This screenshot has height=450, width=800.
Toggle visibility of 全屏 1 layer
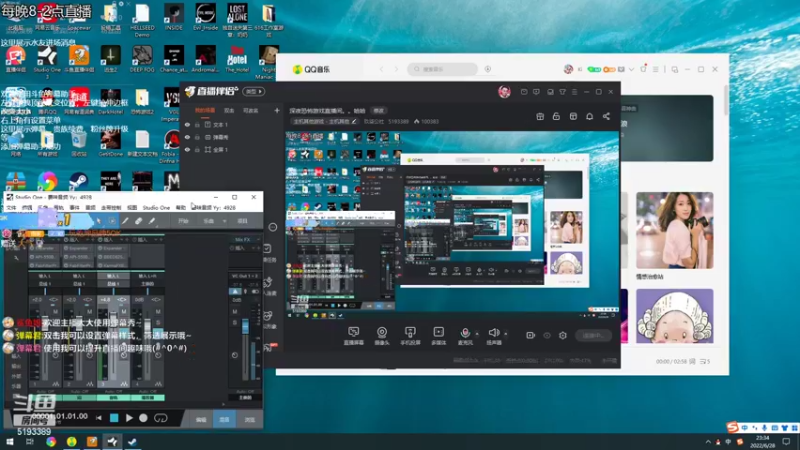click(187, 149)
